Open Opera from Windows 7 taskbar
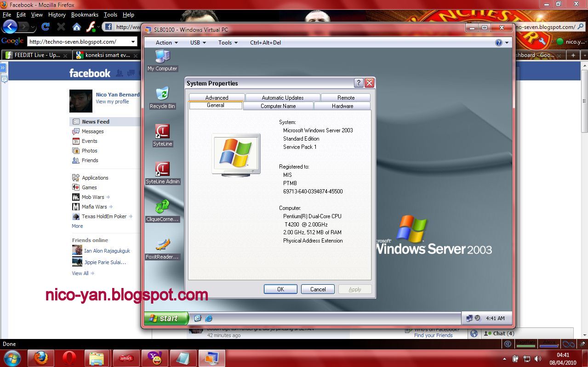 pos(69,357)
